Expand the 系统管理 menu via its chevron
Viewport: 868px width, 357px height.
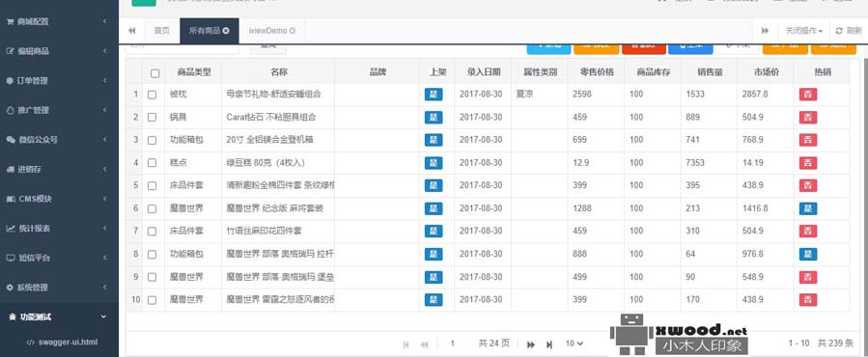click(x=104, y=288)
